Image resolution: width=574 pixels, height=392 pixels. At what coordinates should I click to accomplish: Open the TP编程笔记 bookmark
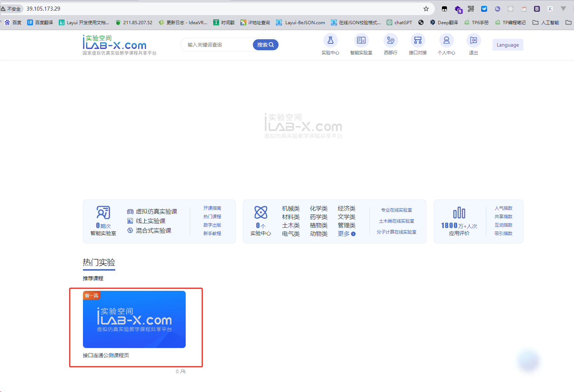click(x=510, y=22)
